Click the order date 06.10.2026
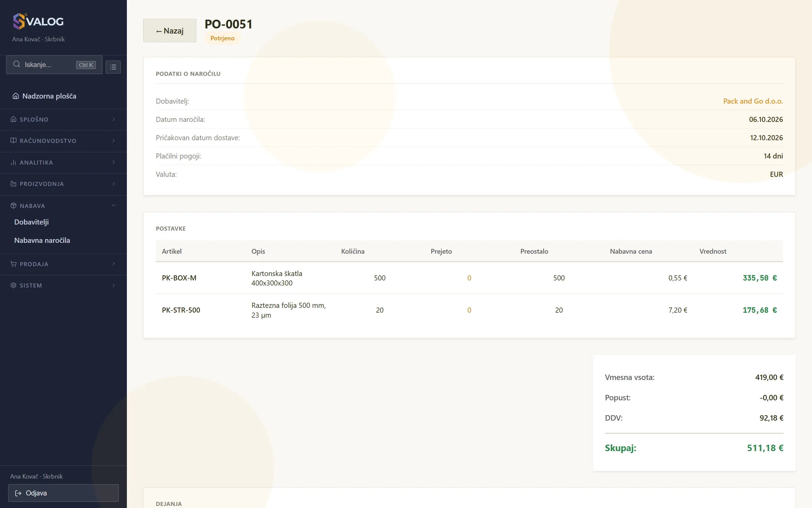The image size is (812, 508). pyautogui.click(x=766, y=120)
